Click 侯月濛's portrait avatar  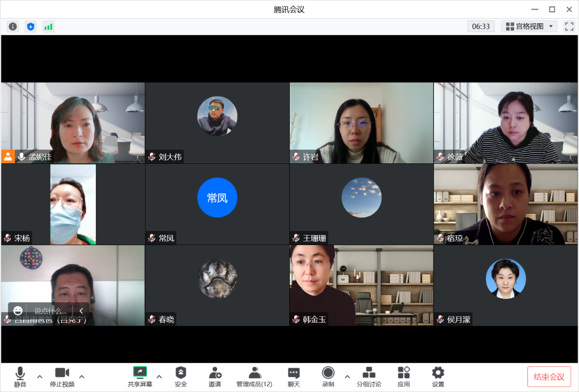tap(506, 279)
